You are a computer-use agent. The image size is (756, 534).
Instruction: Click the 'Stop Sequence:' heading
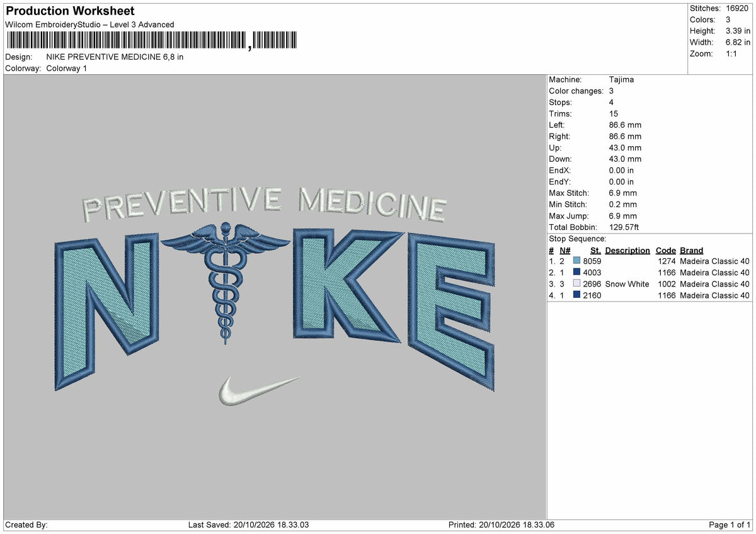coord(578,239)
